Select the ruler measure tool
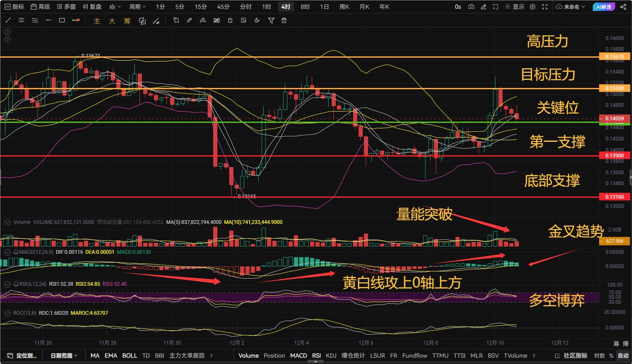Viewport: 632px width, 364px height. pyautogui.click(x=190, y=20)
